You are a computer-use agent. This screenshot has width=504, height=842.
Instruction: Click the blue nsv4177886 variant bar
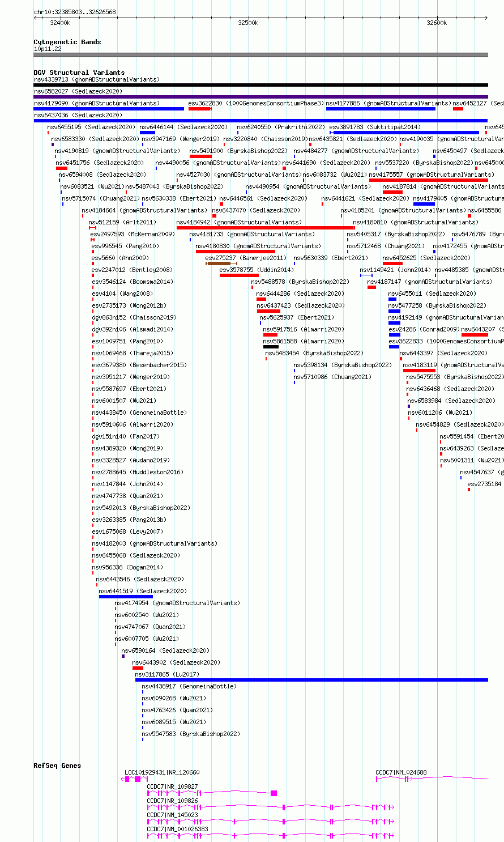(381, 109)
